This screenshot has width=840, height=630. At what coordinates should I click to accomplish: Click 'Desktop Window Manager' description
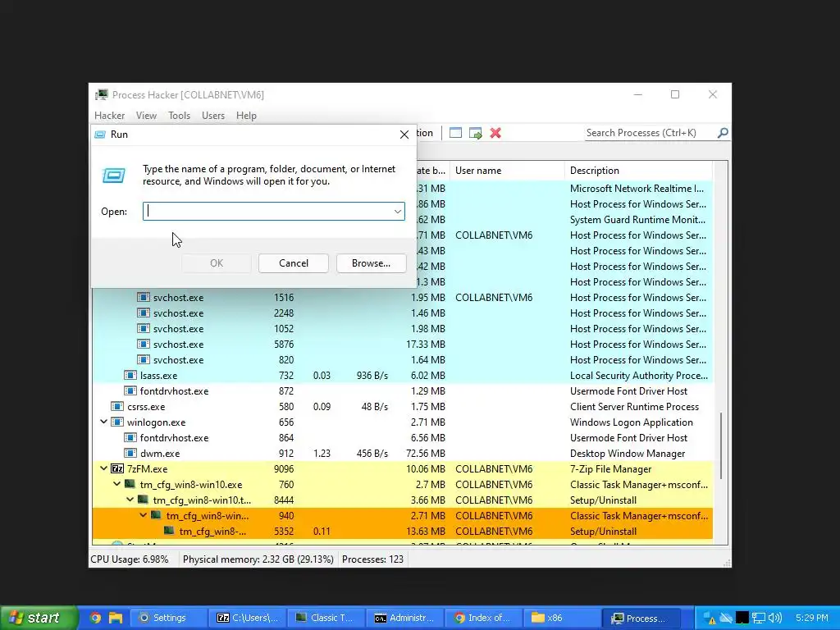[628, 453]
